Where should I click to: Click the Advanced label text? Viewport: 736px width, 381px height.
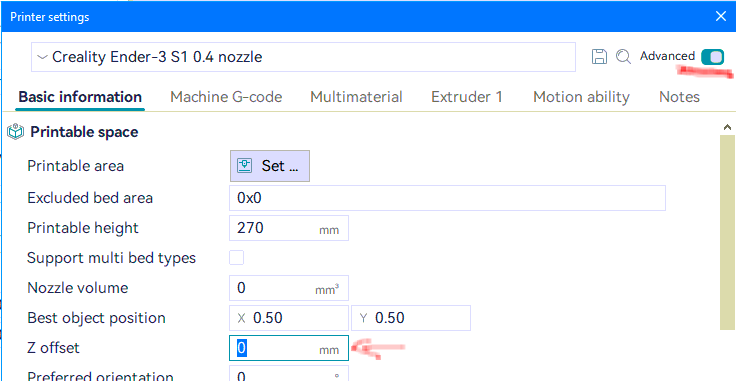tap(667, 56)
